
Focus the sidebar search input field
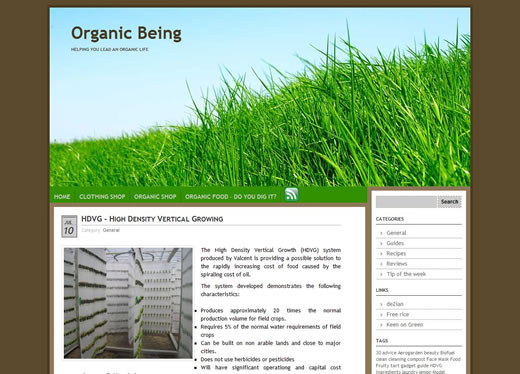tap(406, 202)
